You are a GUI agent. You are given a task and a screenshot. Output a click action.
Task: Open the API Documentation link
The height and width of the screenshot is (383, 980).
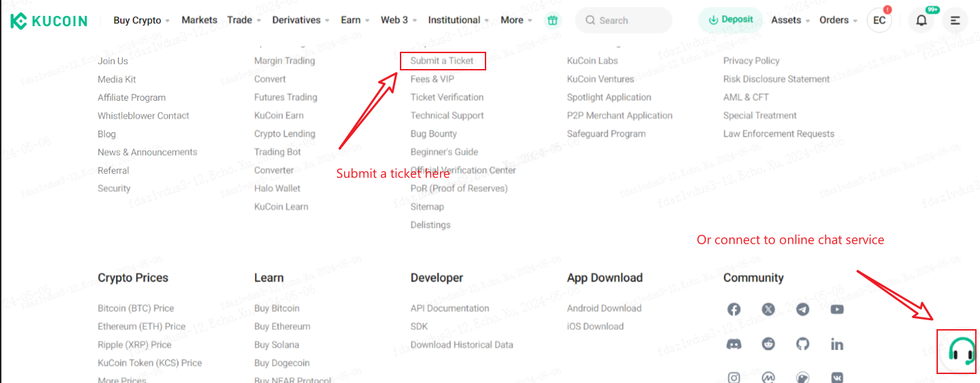click(x=450, y=308)
